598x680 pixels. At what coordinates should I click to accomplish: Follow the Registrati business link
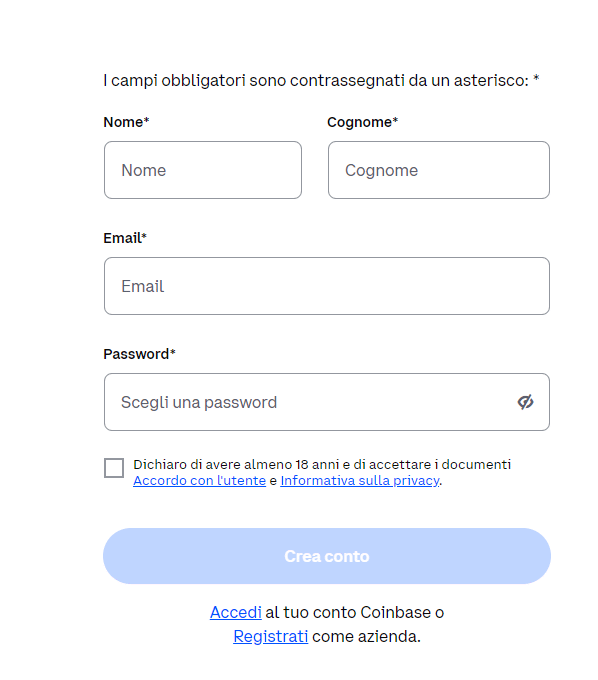(x=271, y=636)
